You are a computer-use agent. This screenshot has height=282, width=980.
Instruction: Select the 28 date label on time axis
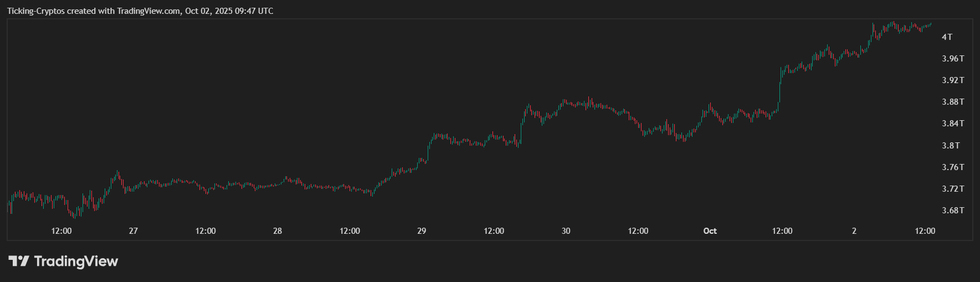click(278, 231)
